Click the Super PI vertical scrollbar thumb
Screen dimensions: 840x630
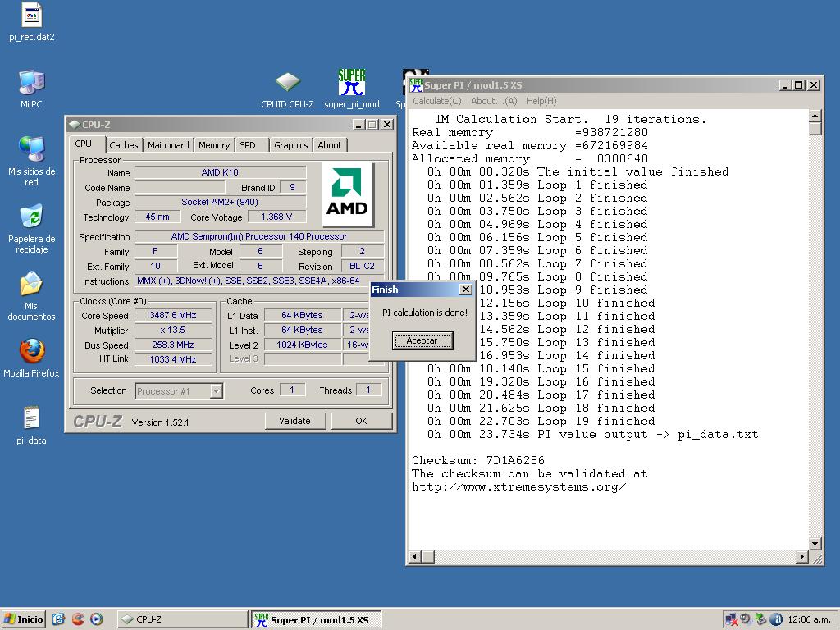click(x=815, y=129)
